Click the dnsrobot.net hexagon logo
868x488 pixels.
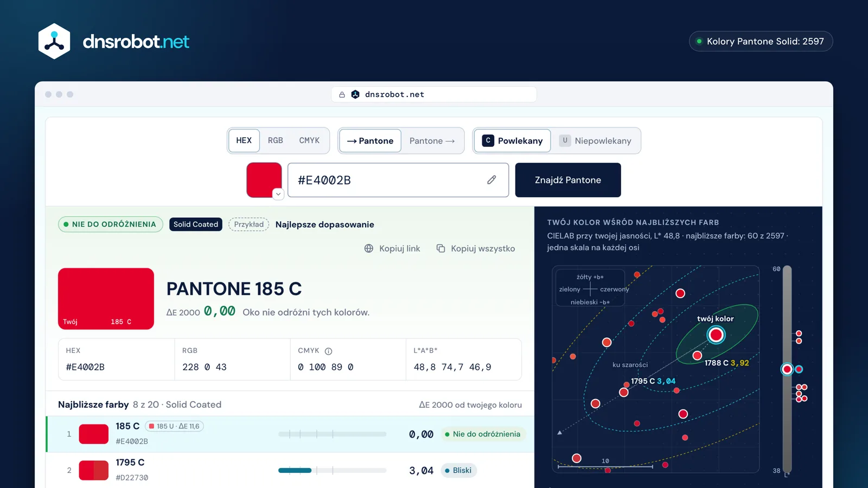click(54, 41)
